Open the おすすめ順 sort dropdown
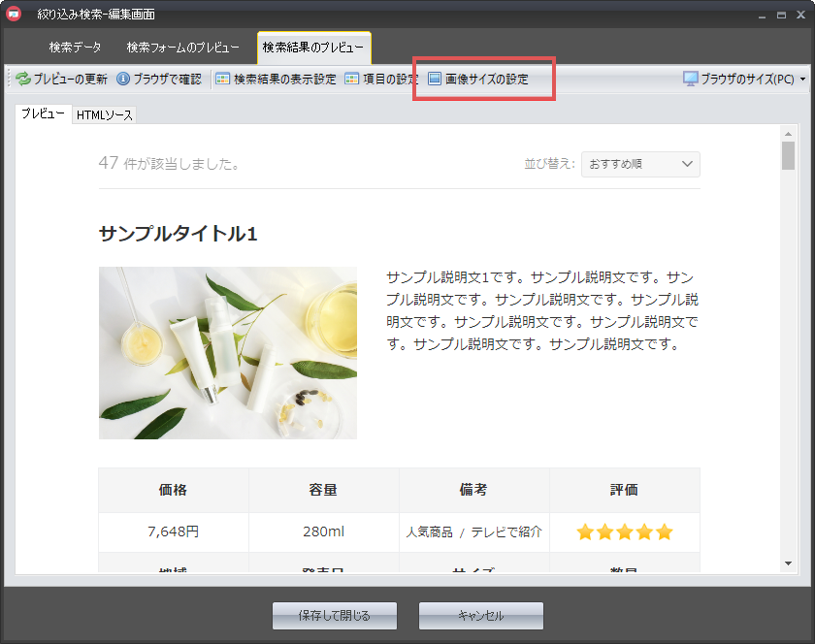 coord(640,164)
